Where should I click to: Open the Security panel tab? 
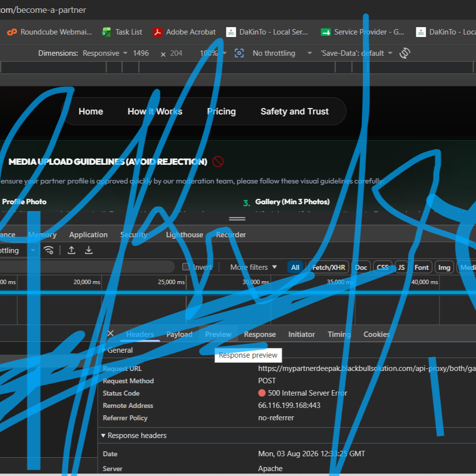click(134, 235)
